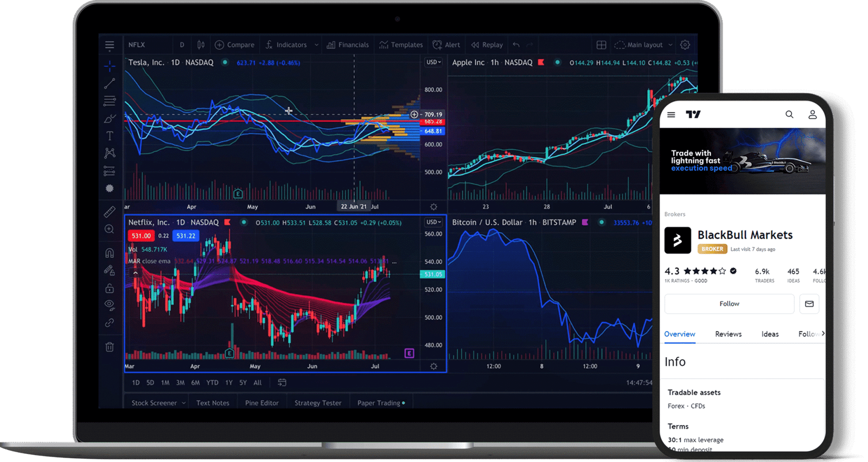Click the search icon on the phone
Screen dimensions: 868x462
(x=789, y=115)
